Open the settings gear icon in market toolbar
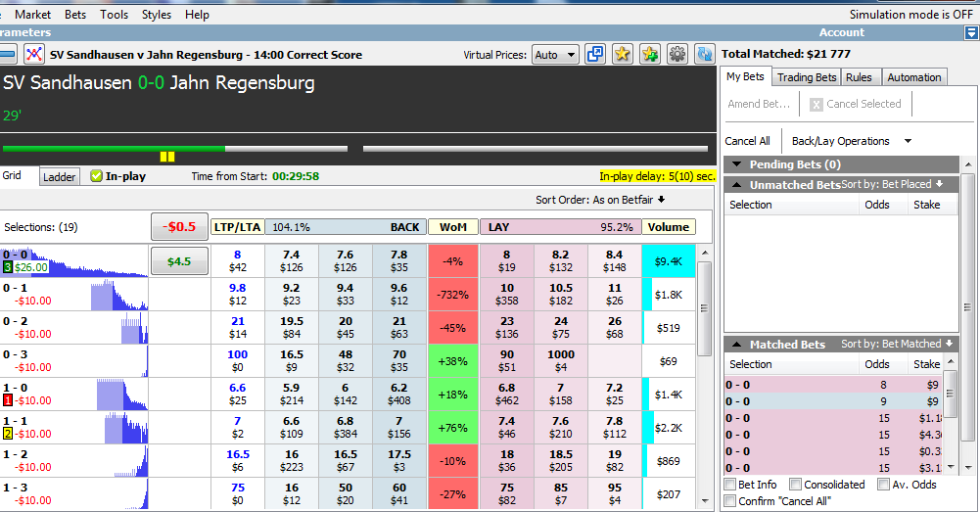The image size is (980, 512). click(x=677, y=55)
